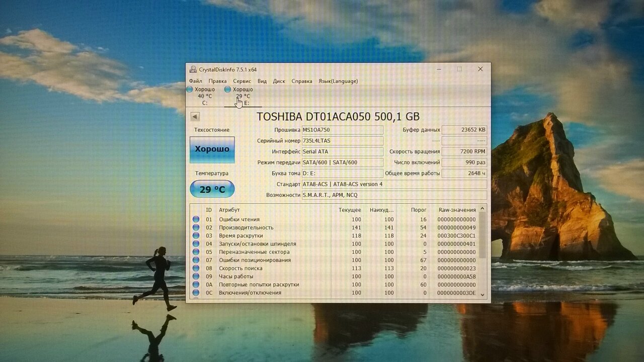Open the Диск menu

point(279,81)
